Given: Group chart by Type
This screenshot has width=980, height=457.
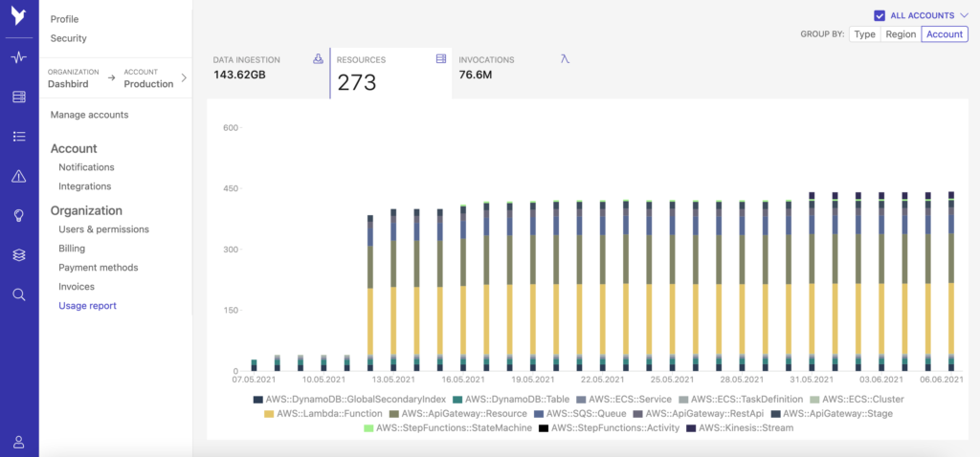Looking at the screenshot, I should [864, 34].
